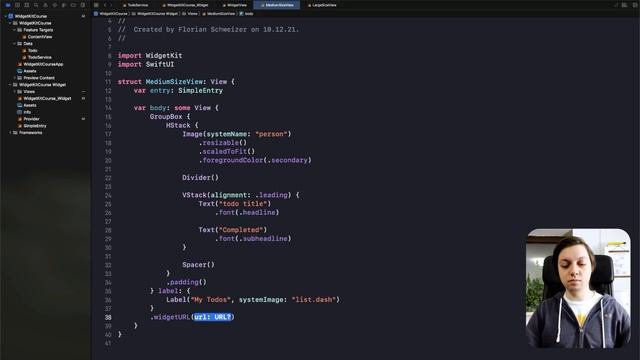The width and height of the screenshot is (640, 360).
Task: Click 'import WidgetKit' on line 8
Action: pos(150,56)
